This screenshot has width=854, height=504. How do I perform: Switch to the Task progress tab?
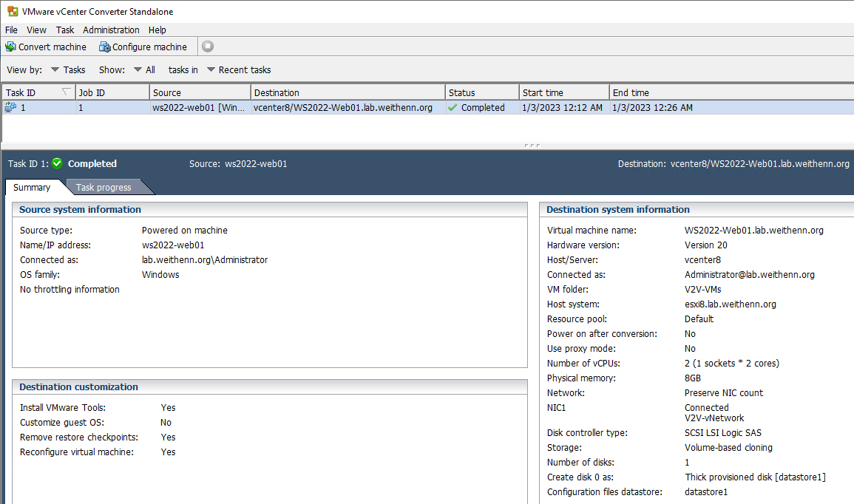coord(104,187)
